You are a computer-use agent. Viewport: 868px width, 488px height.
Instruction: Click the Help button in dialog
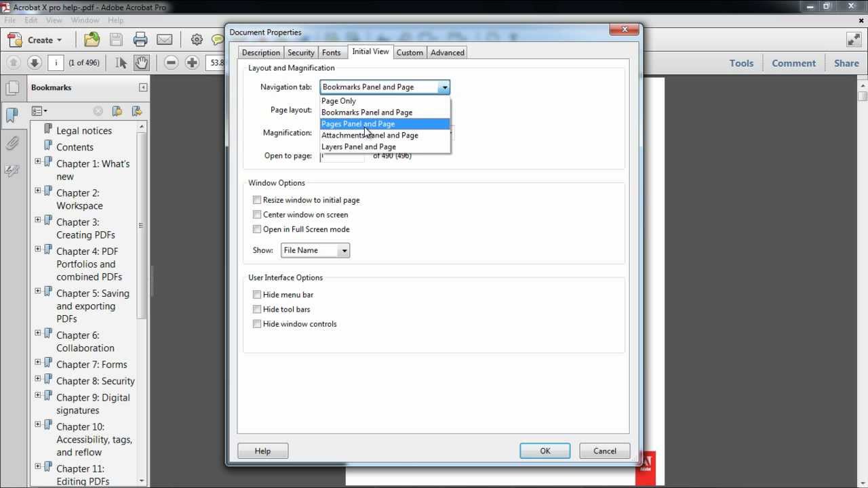262,451
